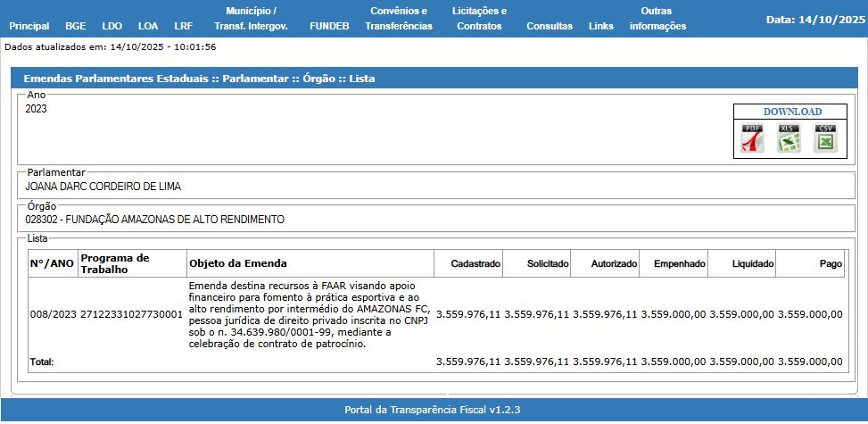Open Licitações e Contratos menu
This screenshot has width=868, height=424.
coord(479,19)
